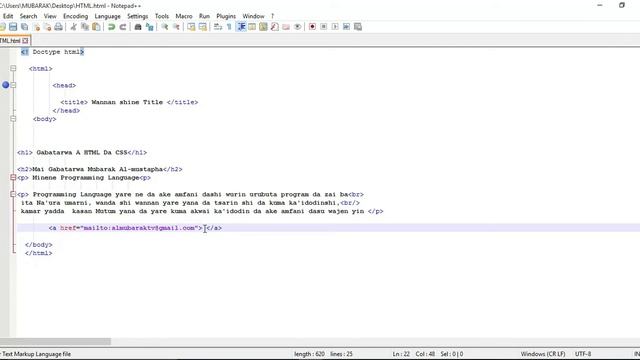The width and height of the screenshot is (640, 360).
Task: Collapse the <body> fold marker
Action: click(x=13, y=119)
